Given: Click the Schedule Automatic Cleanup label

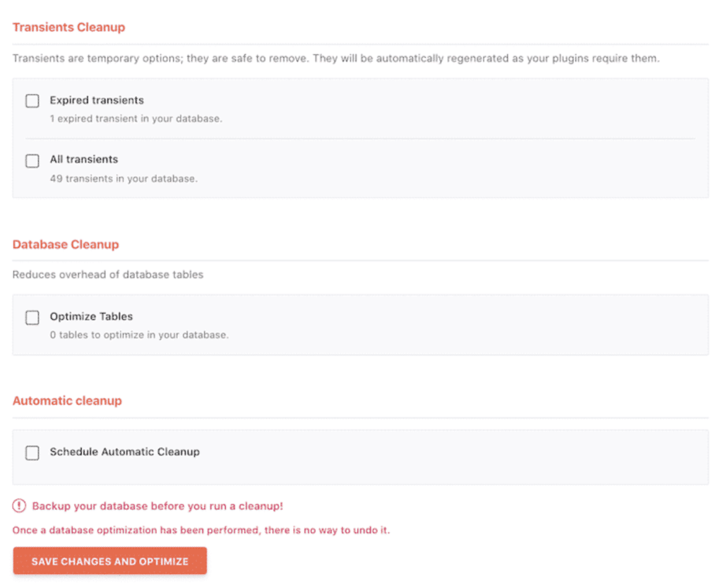Looking at the screenshot, I should click(x=125, y=452).
